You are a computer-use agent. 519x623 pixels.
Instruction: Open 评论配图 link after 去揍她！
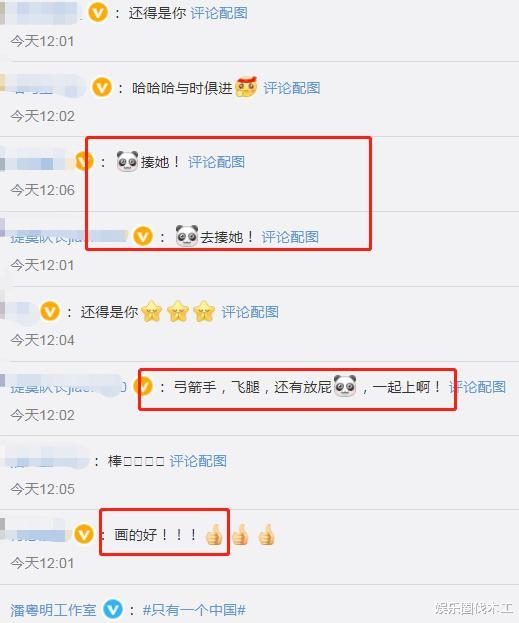290,237
